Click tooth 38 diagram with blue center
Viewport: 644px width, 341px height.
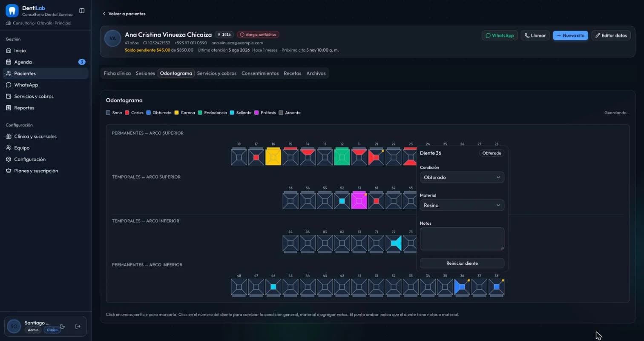coord(496,287)
